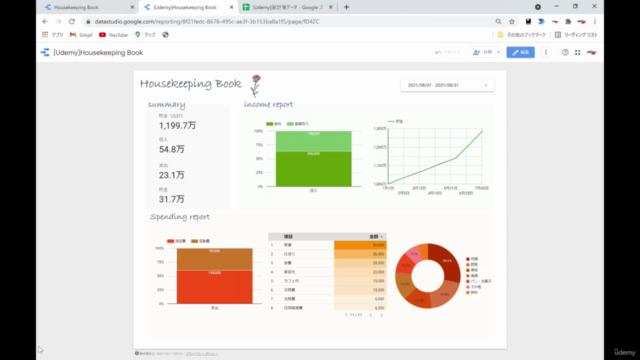The image size is (640, 360).
Task: Close the first Housekeeping Book tab
Action: point(132,7)
